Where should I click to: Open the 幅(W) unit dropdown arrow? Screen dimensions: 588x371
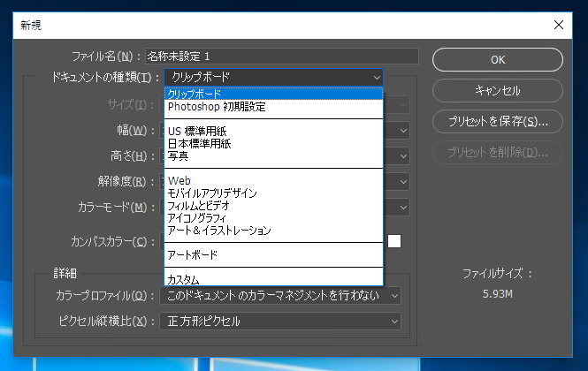pyautogui.click(x=403, y=131)
